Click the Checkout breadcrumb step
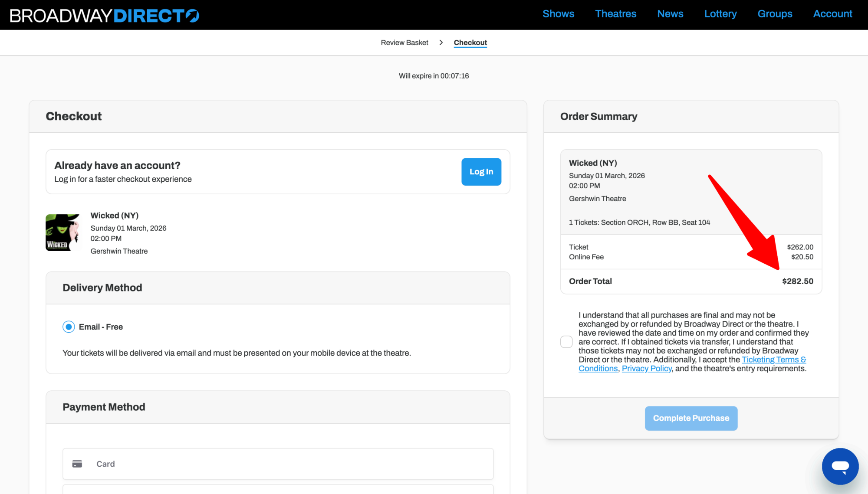This screenshot has height=494, width=868. tap(470, 43)
